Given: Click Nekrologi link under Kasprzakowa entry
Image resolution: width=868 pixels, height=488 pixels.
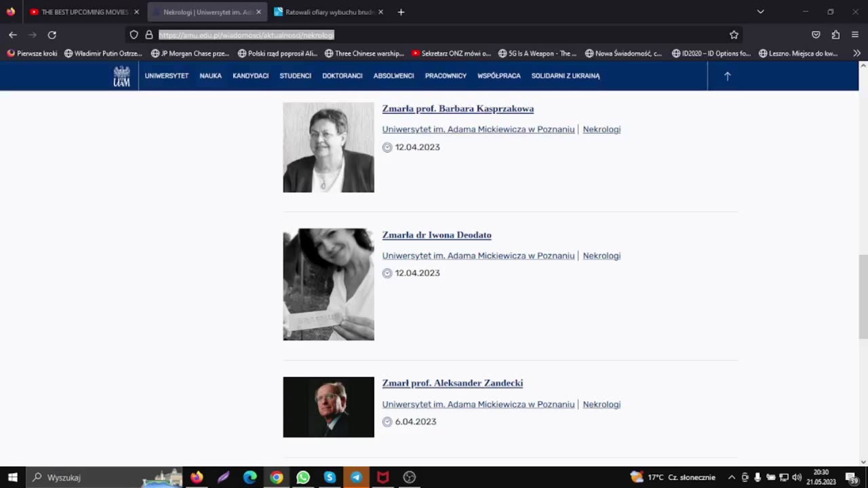Looking at the screenshot, I should click(x=601, y=129).
